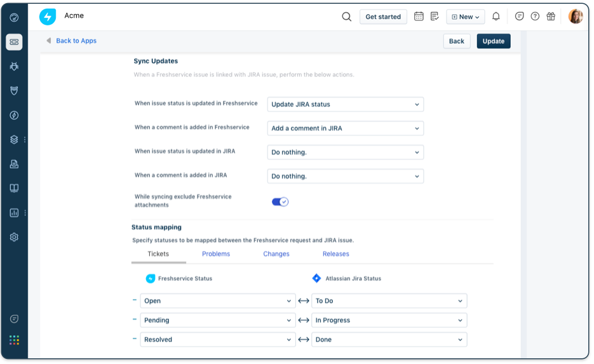Open the calendar icon in top bar
This screenshot has width=594, height=364.
pyautogui.click(x=419, y=17)
